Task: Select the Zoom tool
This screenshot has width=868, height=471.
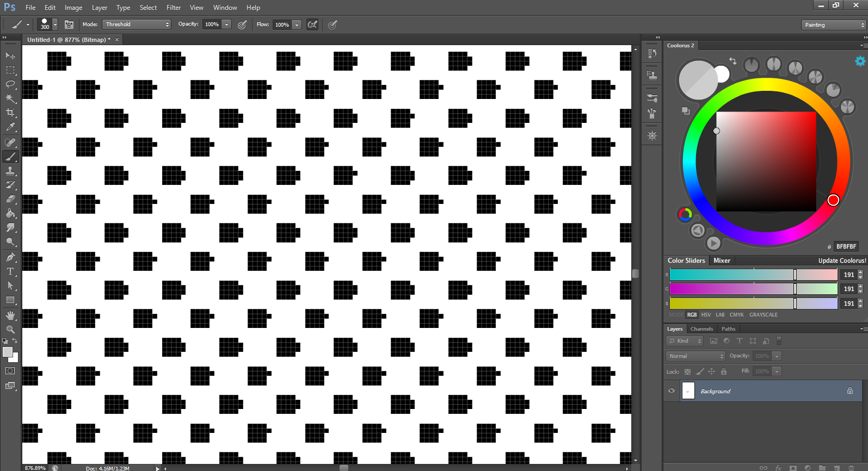Action: [10, 330]
